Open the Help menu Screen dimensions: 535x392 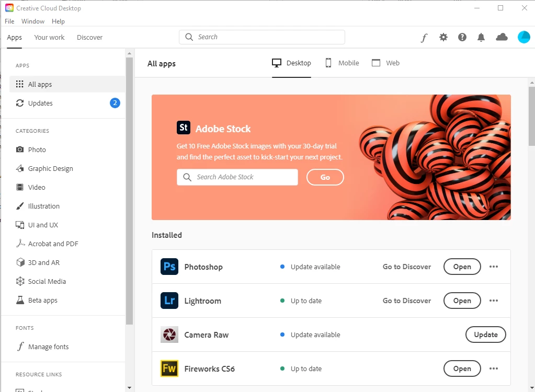coord(59,21)
